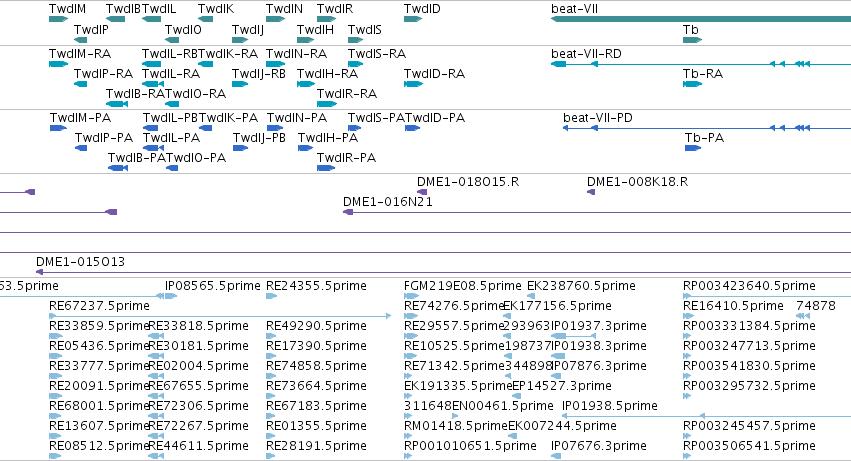Select the TwdlO-PA protein
Screen dimensions: 851x461
point(172,168)
